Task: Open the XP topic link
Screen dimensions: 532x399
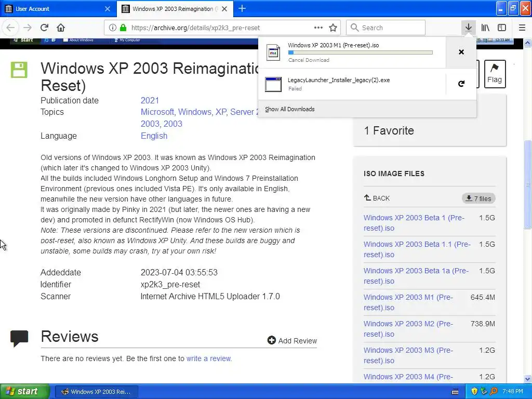Action: coord(221,112)
